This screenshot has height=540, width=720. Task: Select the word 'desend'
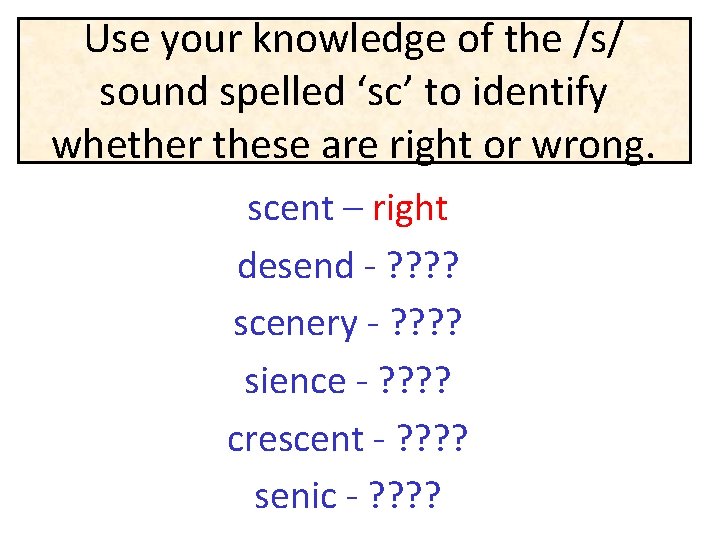click(x=296, y=264)
